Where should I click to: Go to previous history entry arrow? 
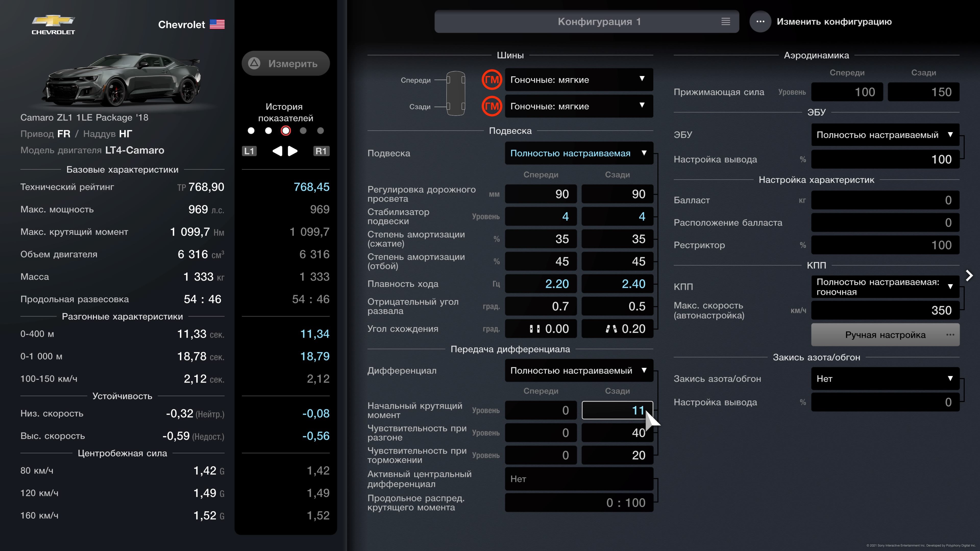click(x=277, y=151)
